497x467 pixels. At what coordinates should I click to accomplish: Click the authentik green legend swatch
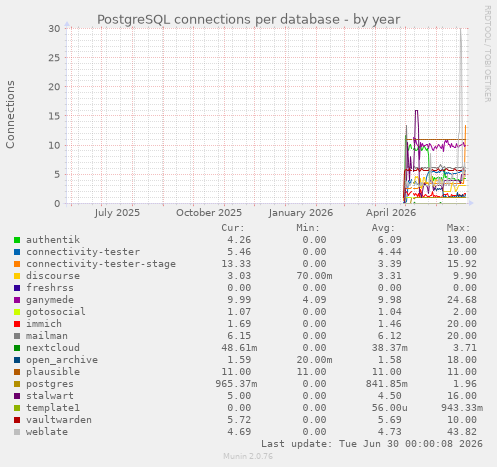[17, 240]
